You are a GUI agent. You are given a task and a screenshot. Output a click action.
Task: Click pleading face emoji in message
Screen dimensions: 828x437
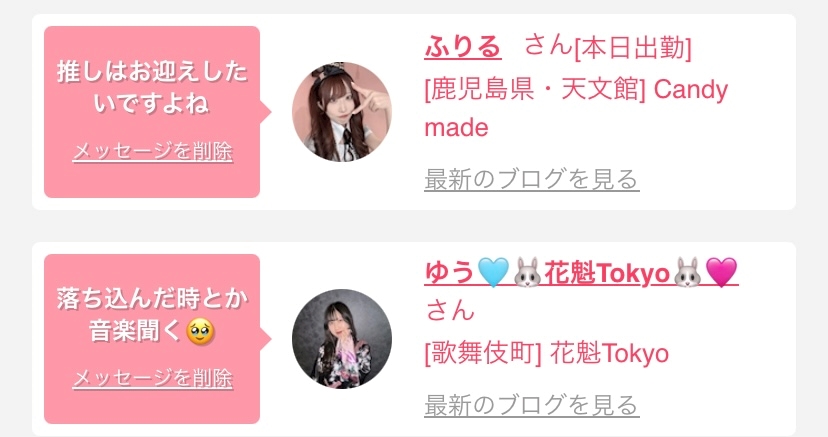click(200, 332)
